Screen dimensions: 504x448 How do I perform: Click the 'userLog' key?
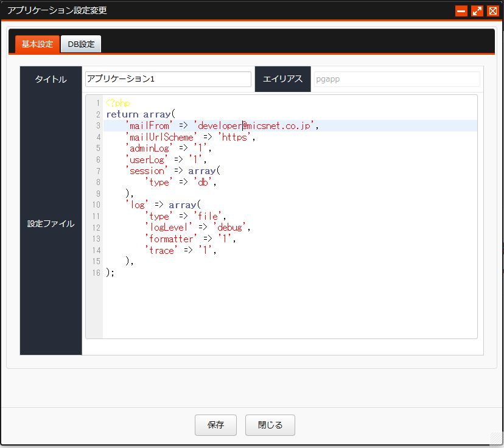click(147, 159)
